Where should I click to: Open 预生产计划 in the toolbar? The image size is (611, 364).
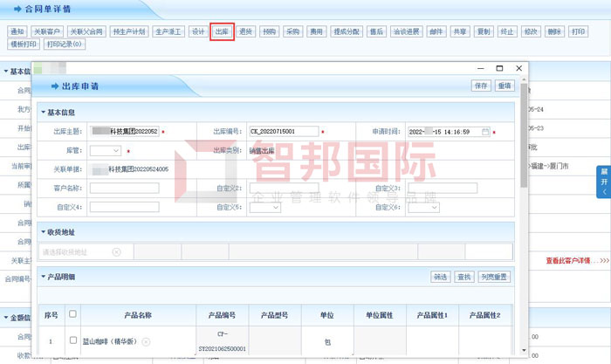[129, 31]
